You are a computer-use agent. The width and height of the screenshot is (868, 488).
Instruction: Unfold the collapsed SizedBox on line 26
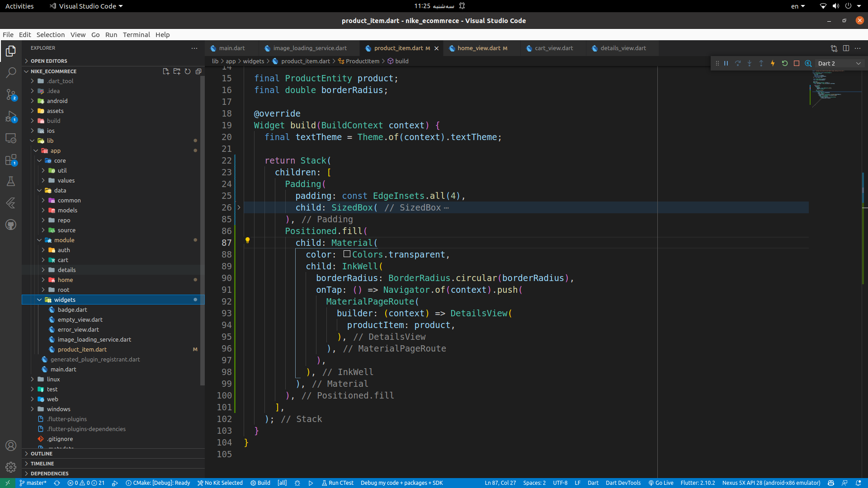(x=239, y=207)
